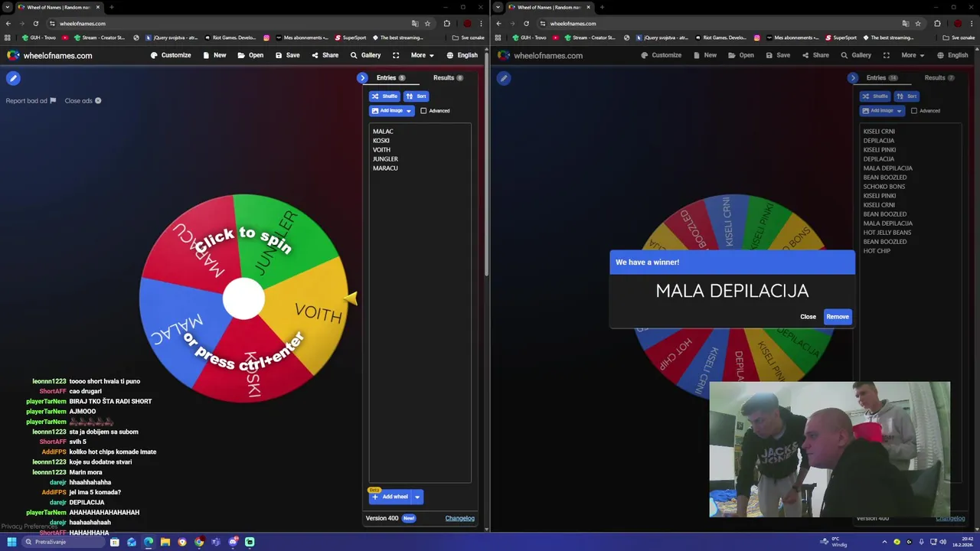Open Customize in the left window toolbar
The image size is (980, 551).
[x=171, y=55]
